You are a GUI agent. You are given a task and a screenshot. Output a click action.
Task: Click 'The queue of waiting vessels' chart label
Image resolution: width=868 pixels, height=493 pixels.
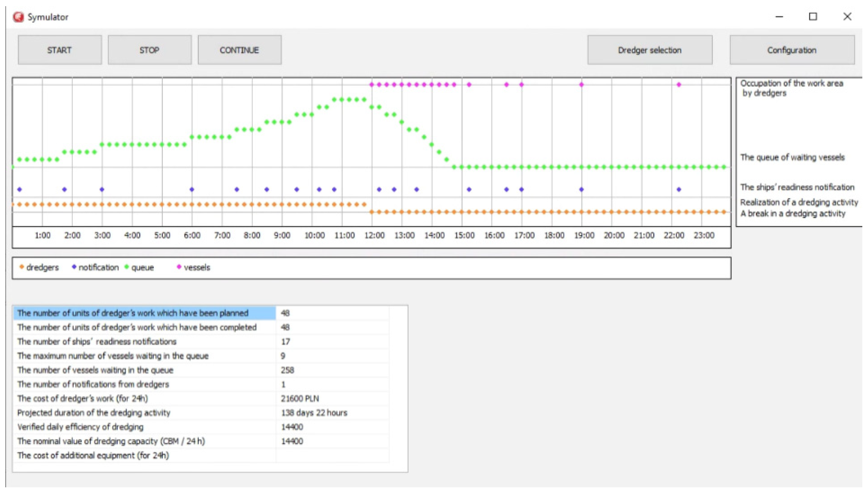(792, 157)
